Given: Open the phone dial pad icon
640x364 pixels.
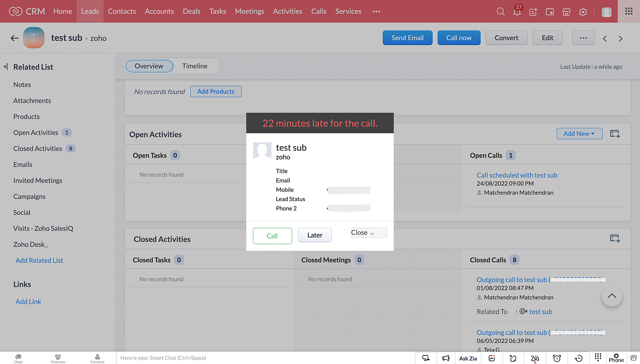Looking at the screenshot, I should pyautogui.click(x=598, y=357).
